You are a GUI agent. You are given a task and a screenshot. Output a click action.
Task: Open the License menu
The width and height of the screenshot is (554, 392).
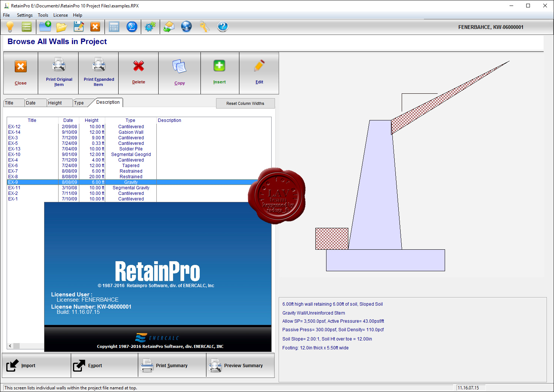(60, 15)
